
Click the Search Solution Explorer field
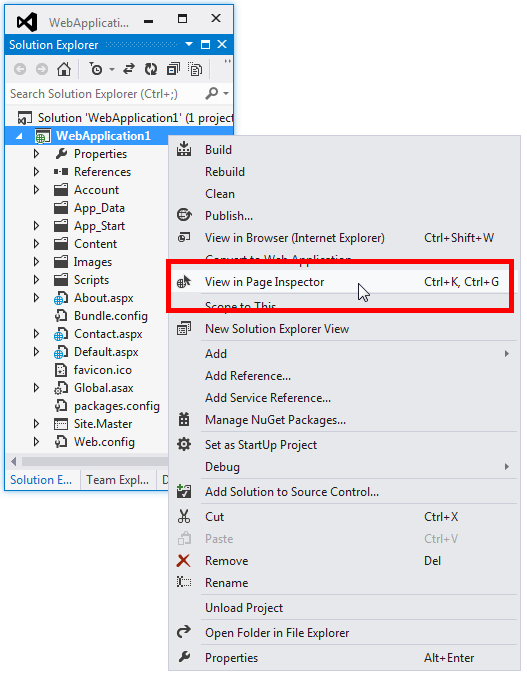[106, 94]
